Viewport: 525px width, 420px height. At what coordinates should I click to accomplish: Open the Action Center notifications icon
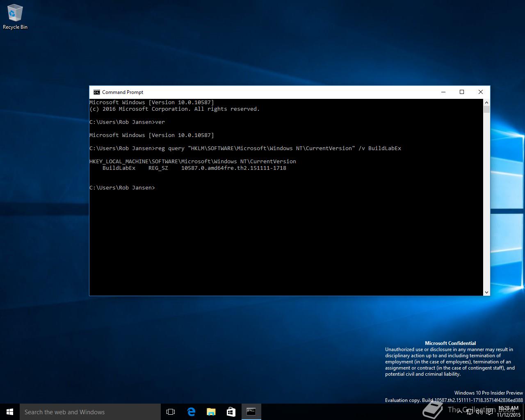pyautogui.click(x=489, y=412)
